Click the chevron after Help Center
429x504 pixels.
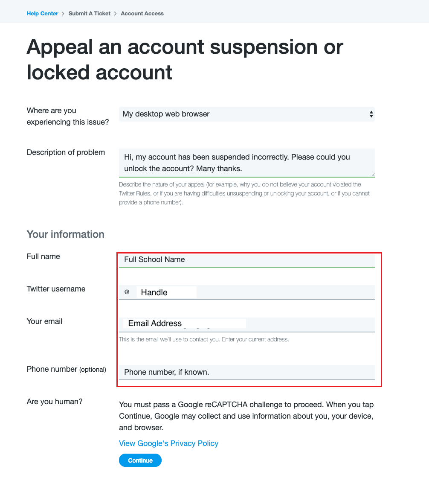click(x=63, y=14)
